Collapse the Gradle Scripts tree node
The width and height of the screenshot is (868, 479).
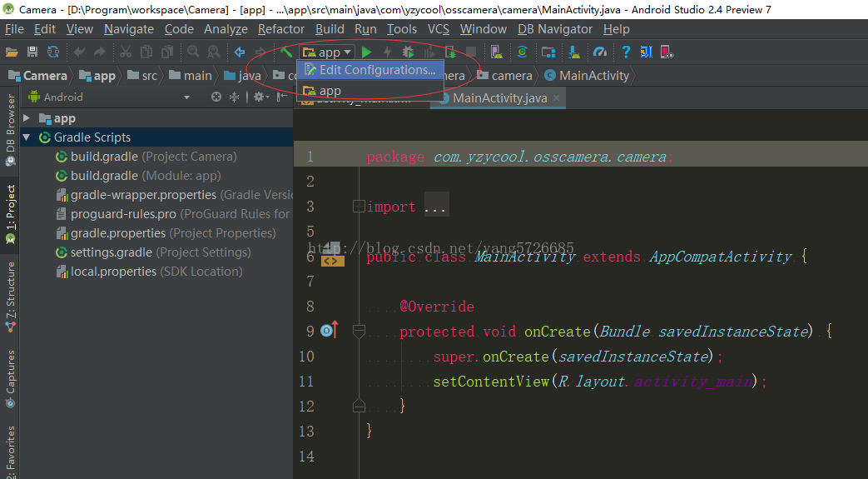coord(26,137)
